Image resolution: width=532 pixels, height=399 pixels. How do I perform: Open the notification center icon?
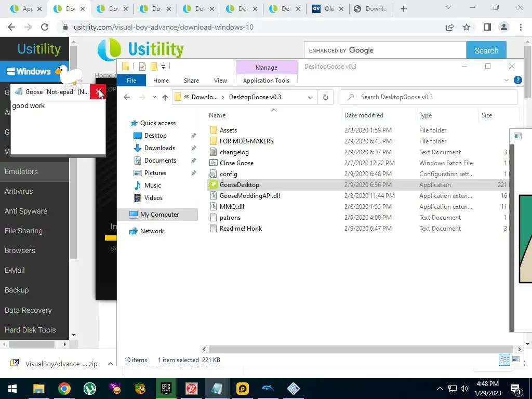click(516, 389)
